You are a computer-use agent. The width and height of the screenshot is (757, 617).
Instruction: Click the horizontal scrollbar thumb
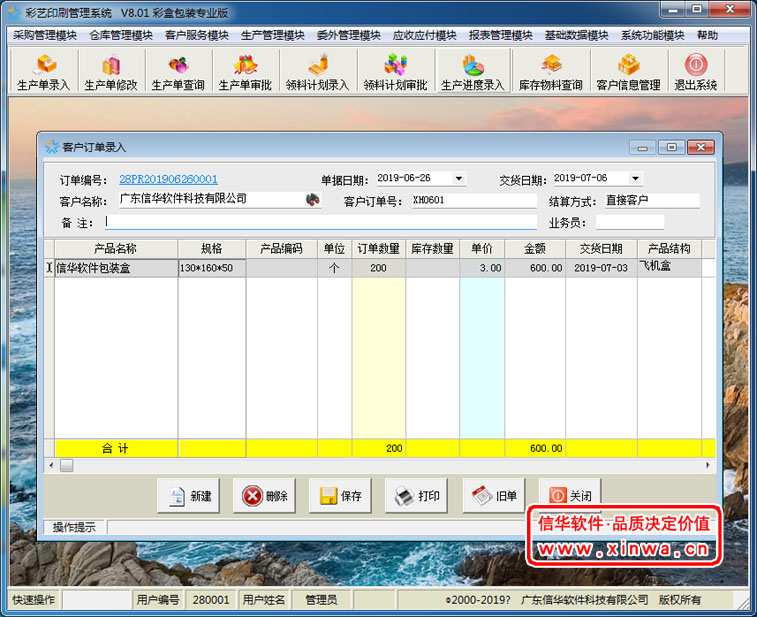click(x=67, y=465)
